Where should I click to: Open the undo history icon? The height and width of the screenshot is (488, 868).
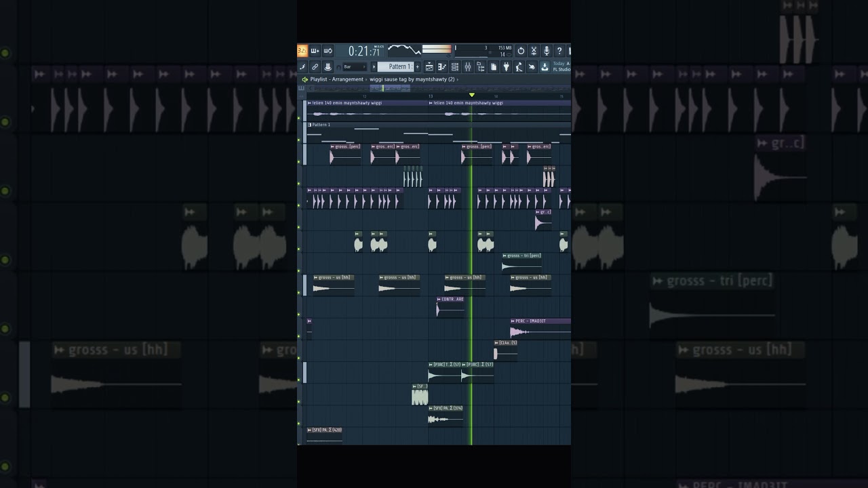[521, 51]
